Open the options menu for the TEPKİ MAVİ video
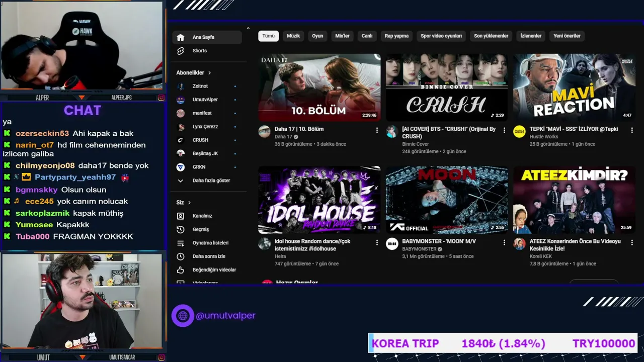The width and height of the screenshot is (644, 362). point(631,130)
